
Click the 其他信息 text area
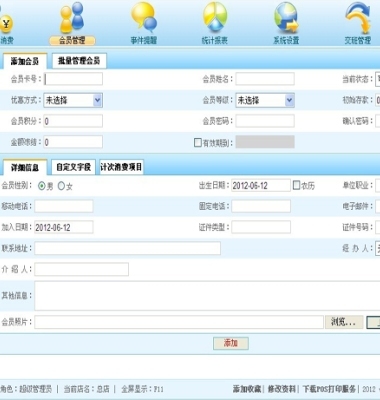207,296
